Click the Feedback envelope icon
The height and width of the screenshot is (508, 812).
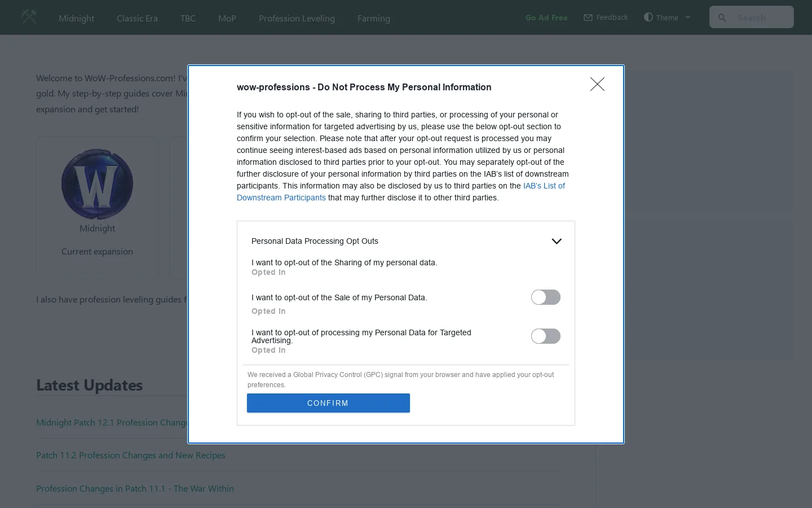(588, 17)
